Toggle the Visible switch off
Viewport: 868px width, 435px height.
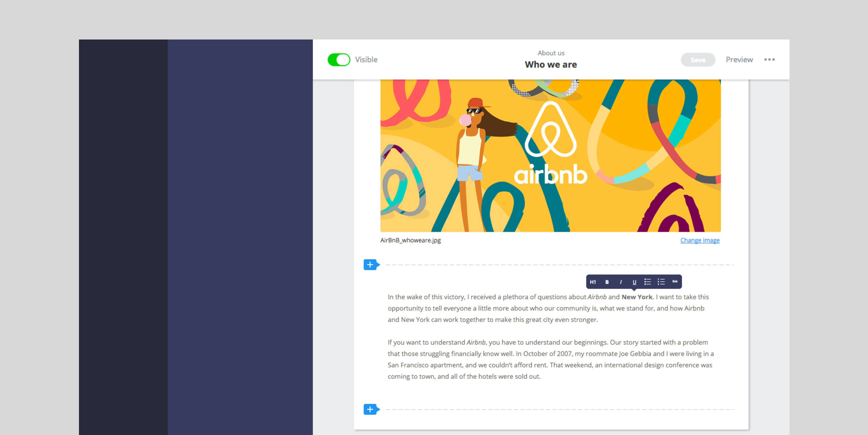339,60
